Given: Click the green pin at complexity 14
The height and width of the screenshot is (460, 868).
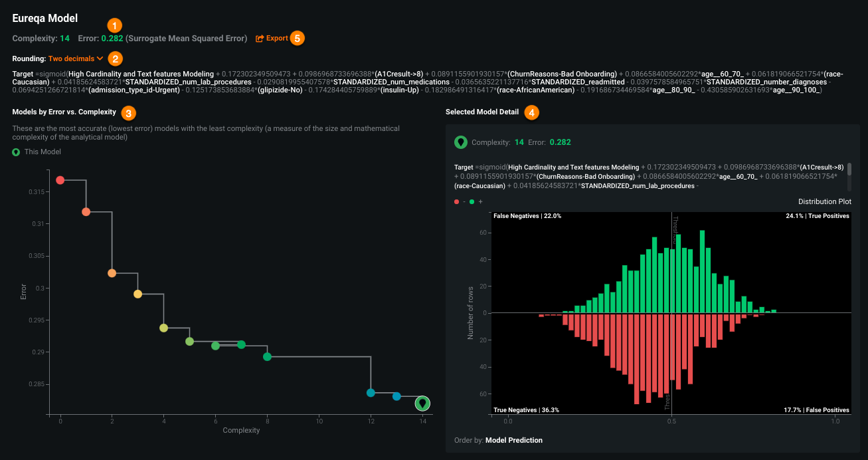Looking at the screenshot, I should (422, 403).
